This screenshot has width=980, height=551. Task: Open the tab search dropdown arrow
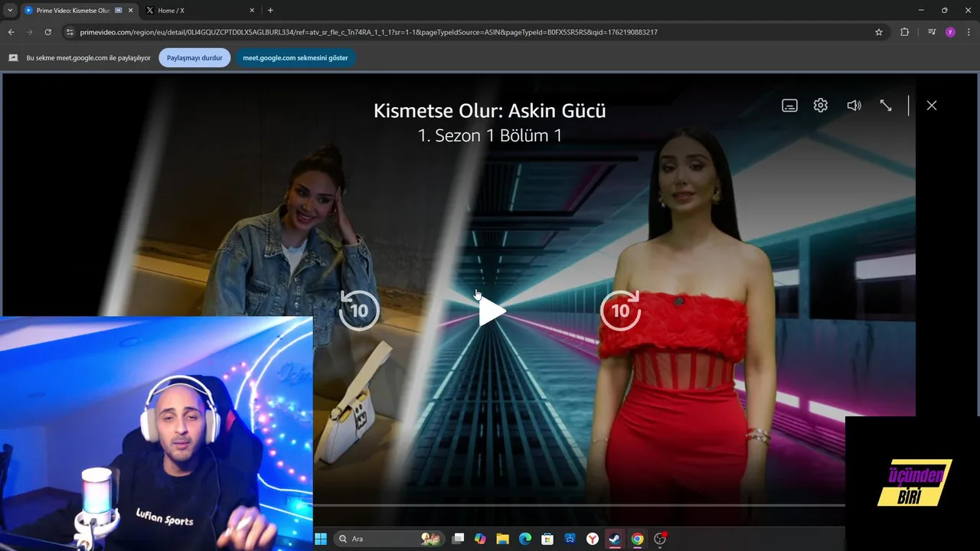[10, 10]
